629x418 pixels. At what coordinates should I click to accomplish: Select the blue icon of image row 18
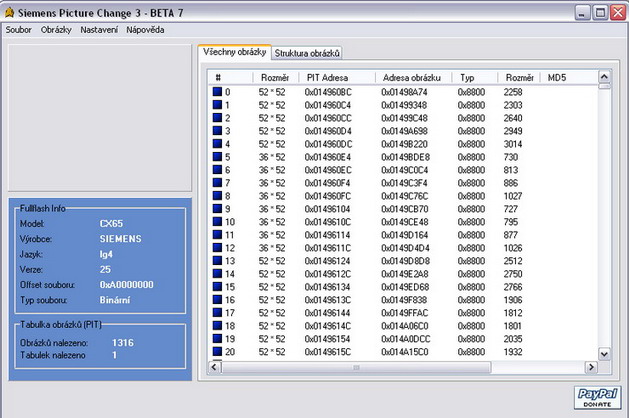217,326
